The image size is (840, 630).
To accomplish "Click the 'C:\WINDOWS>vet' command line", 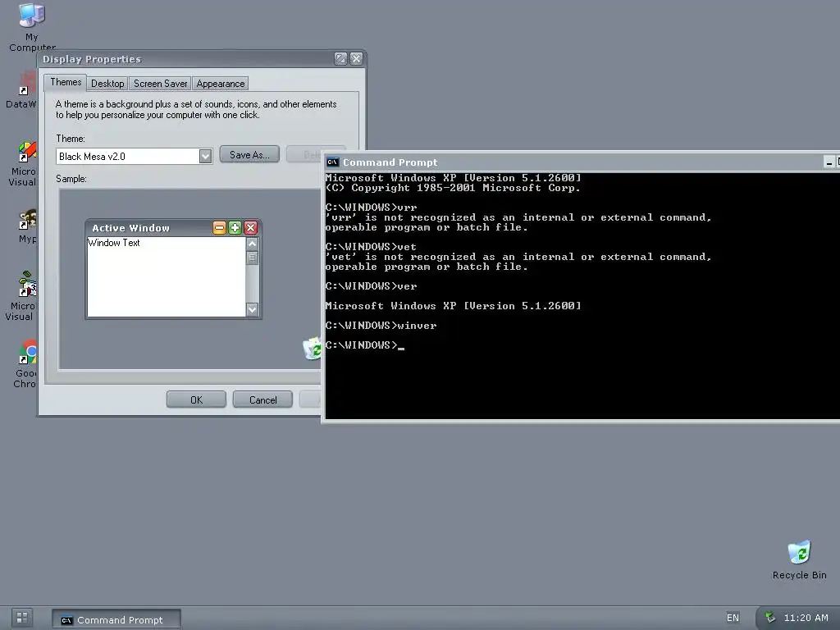I will 371,246.
